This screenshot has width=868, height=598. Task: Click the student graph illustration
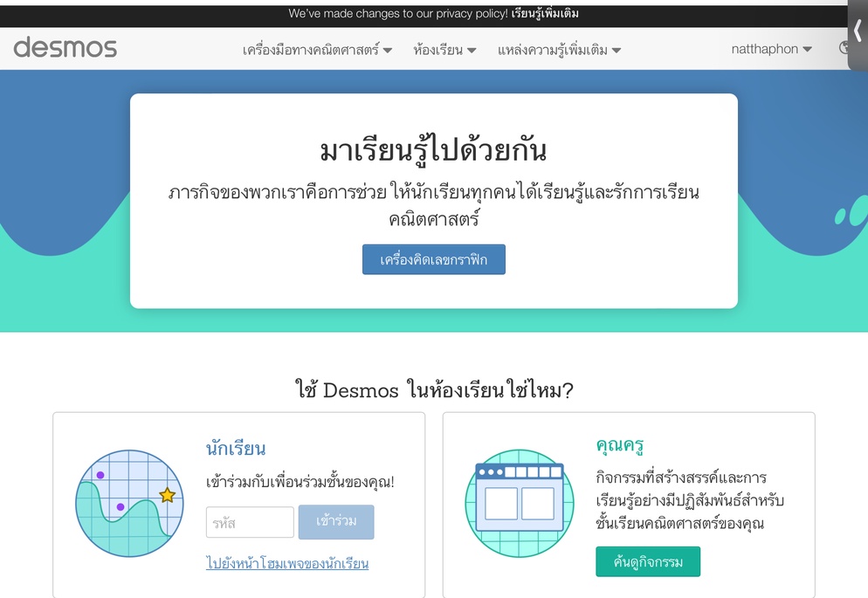(x=129, y=503)
